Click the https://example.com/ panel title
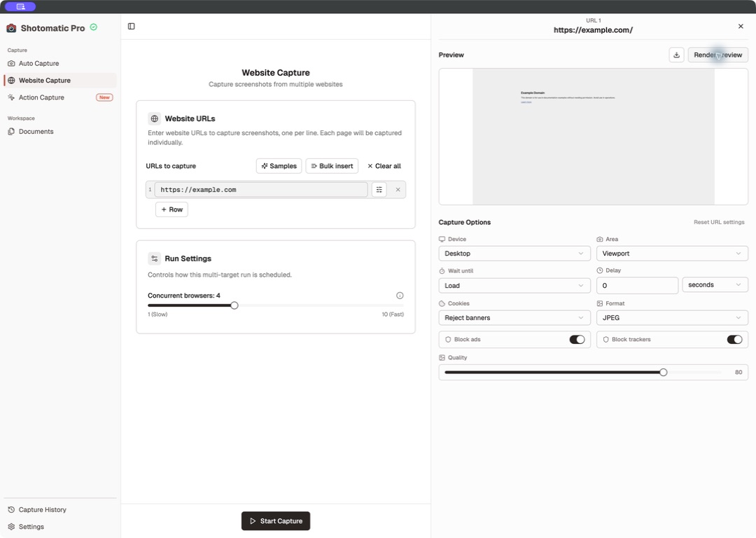 click(x=593, y=30)
